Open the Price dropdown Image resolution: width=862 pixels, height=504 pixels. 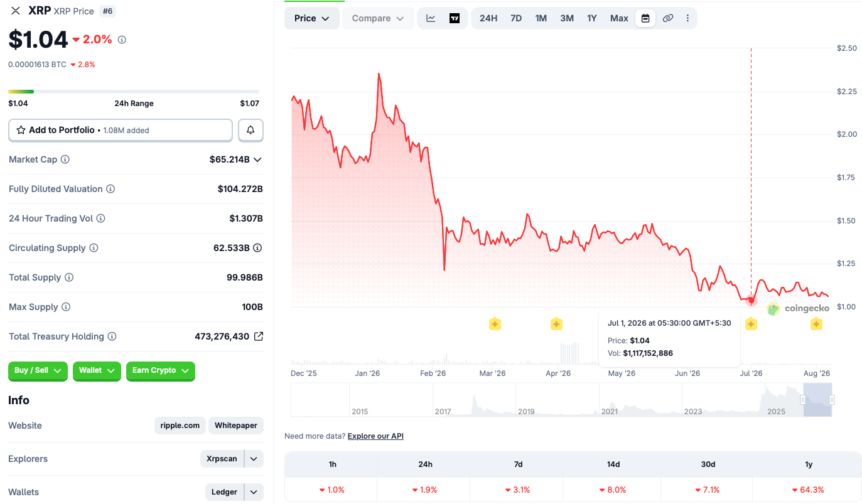point(312,18)
